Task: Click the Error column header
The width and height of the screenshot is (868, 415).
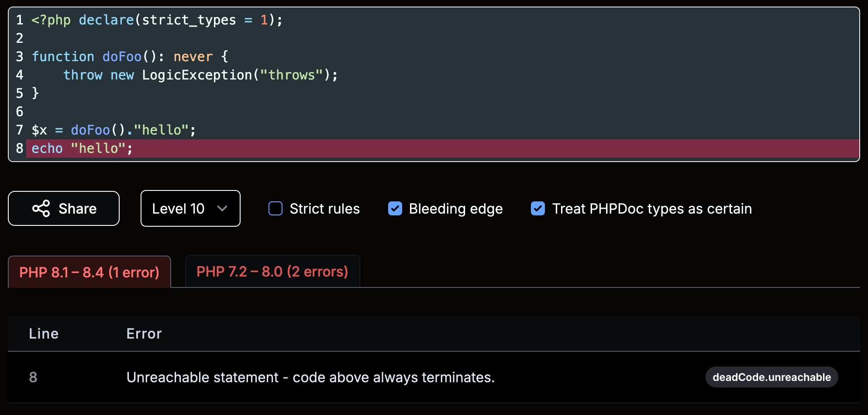Action: pyautogui.click(x=144, y=334)
